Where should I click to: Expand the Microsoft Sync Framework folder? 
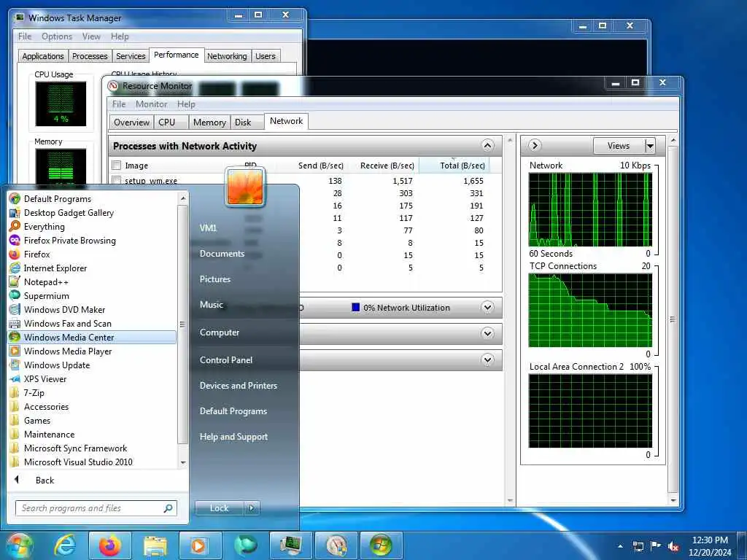point(68,448)
